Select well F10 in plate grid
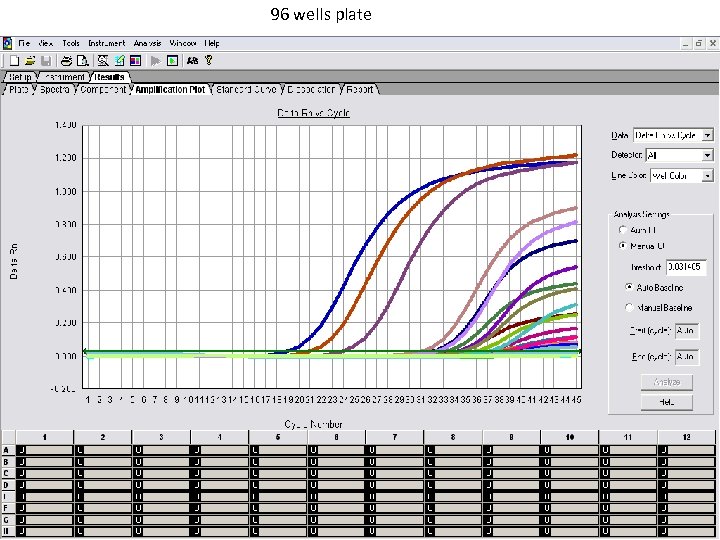720x540 pixels. tap(570, 508)
